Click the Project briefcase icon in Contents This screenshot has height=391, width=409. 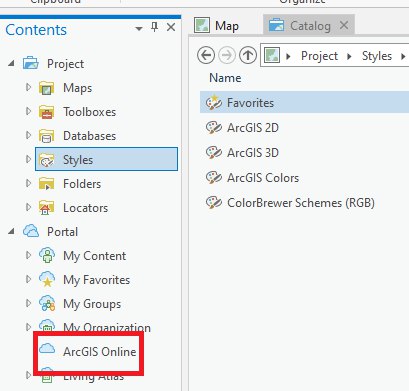pyautogui.click(x=31, y=63)
